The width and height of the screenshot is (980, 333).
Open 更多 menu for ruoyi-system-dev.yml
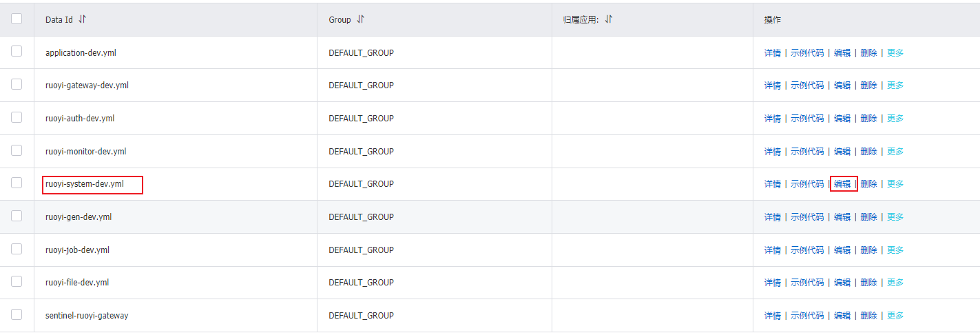(895, 184)
